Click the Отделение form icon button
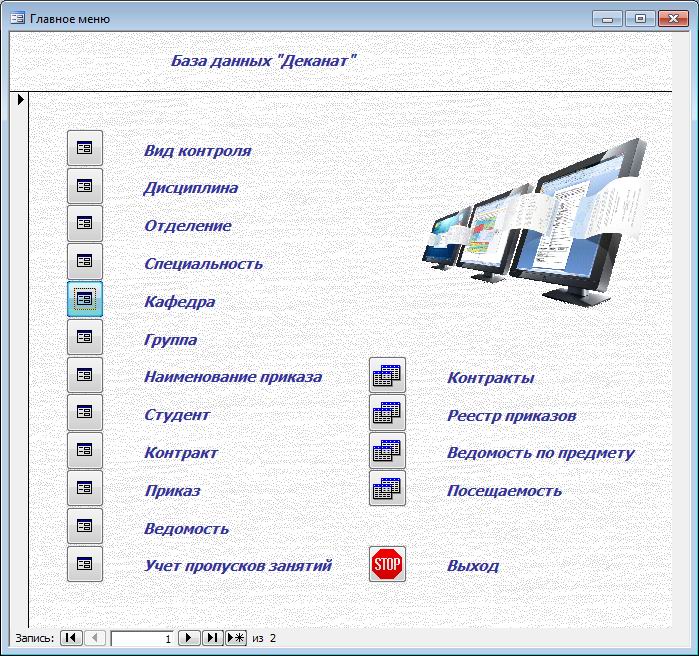Screen dimensions: 699x656 click(85, 224)
